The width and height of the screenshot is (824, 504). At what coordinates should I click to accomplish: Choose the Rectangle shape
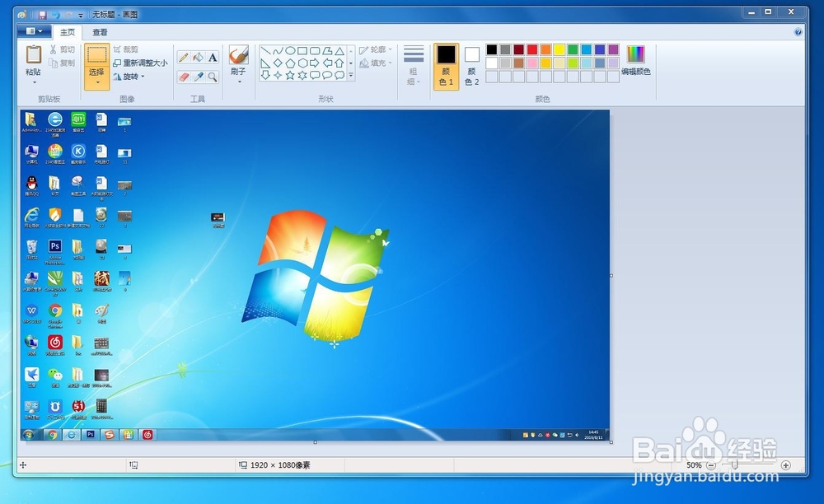pos(302,50)
